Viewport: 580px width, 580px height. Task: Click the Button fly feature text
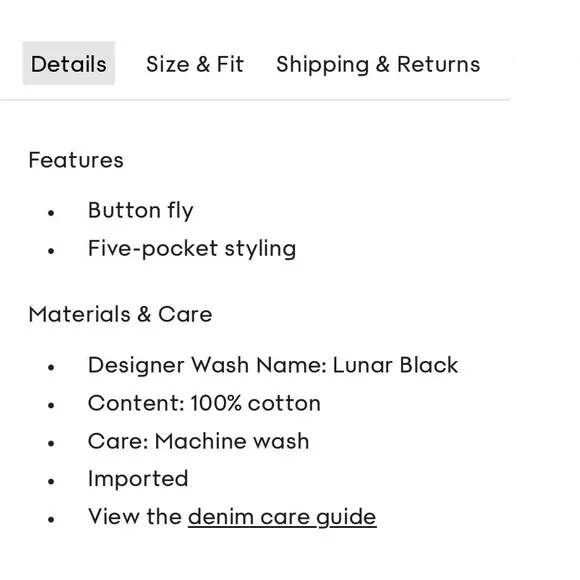[x=141, y=210]
